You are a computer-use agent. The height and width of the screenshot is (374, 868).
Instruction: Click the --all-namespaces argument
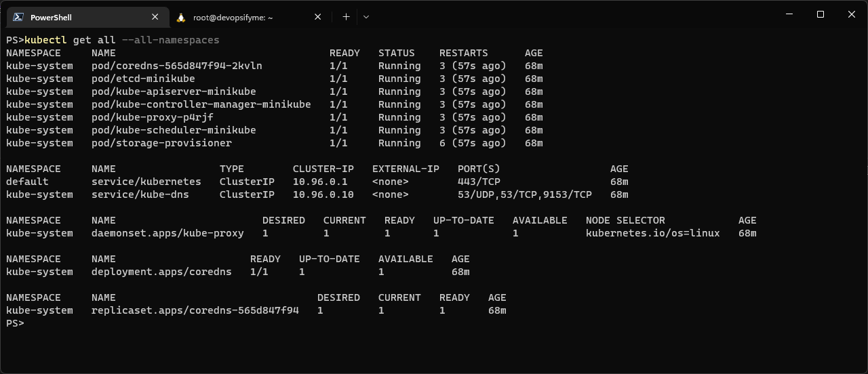point(170,40)
